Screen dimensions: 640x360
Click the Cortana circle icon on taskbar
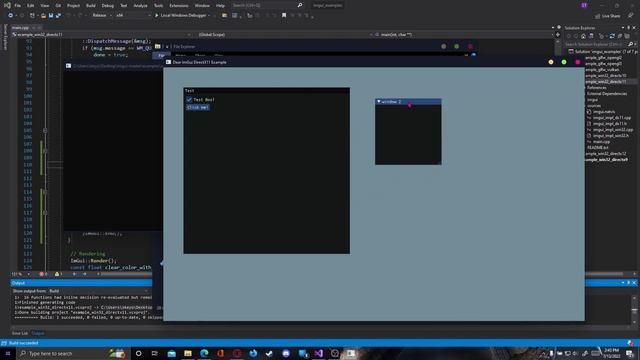pos(138,353)
